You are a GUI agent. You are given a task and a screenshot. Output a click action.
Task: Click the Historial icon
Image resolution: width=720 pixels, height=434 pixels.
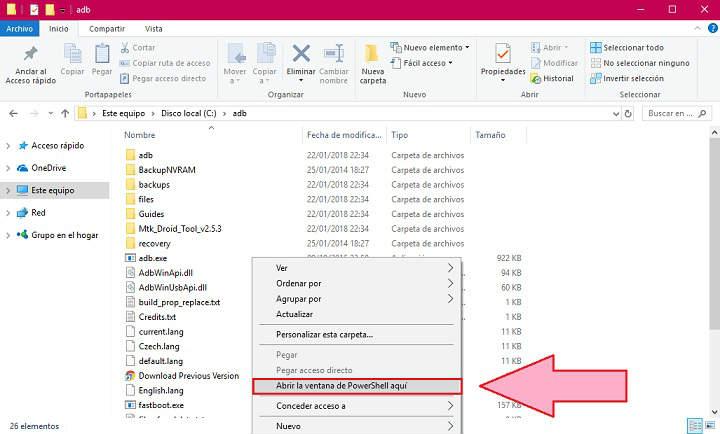535,79
